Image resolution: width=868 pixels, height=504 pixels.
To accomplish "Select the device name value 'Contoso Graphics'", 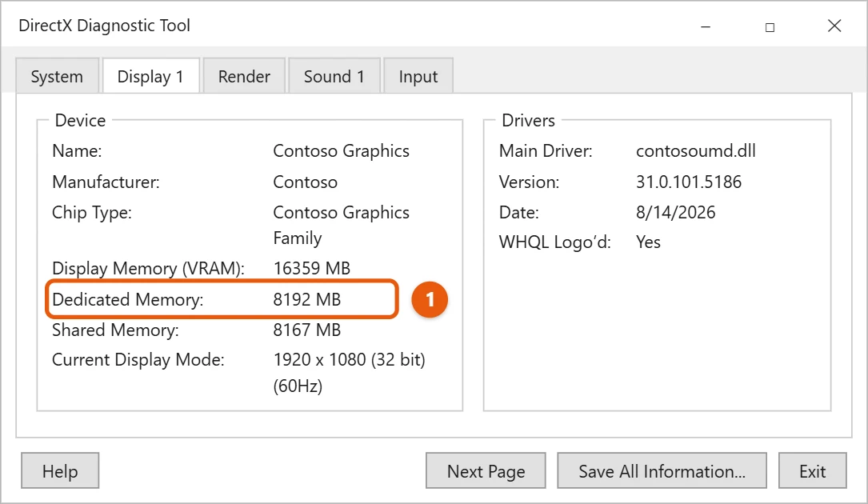I will [341, 150].
